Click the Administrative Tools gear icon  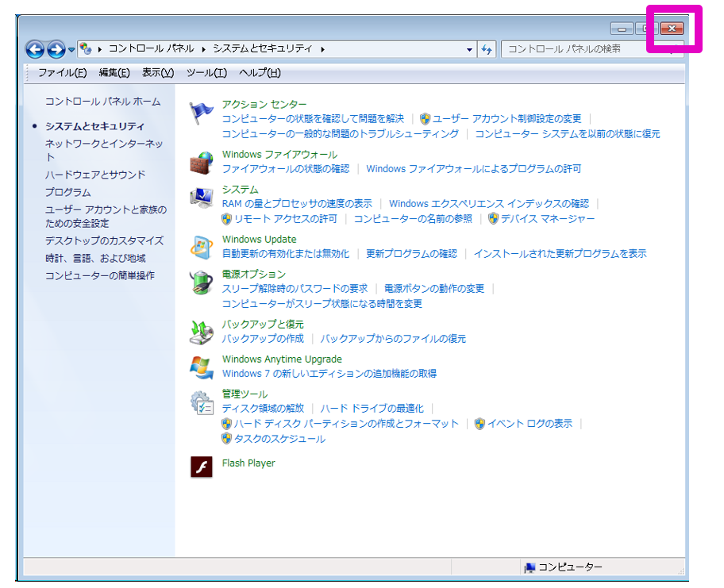pos(202,402)
